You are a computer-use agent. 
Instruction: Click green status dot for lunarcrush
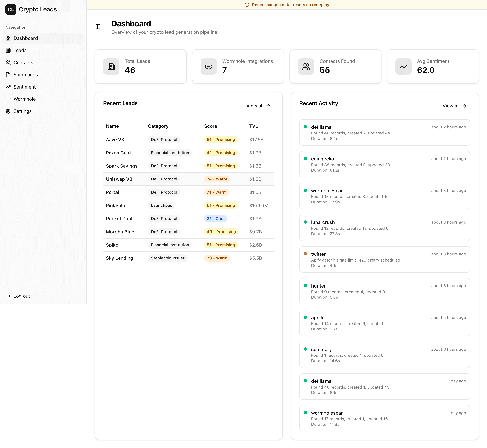click(x=305, y=222)
